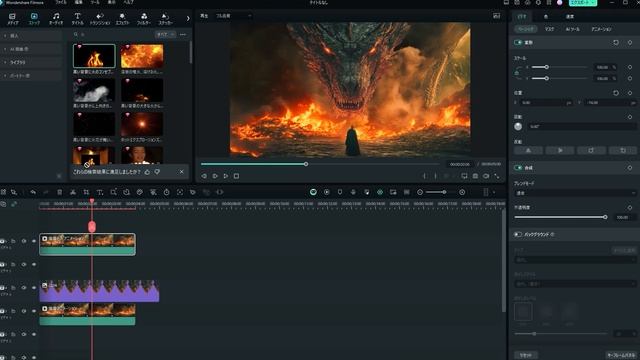The height and width of the screenshot is (360, 640).
Task: Click the Delete trash icon in timeline toolbar
Action: (x=60, y=192)
